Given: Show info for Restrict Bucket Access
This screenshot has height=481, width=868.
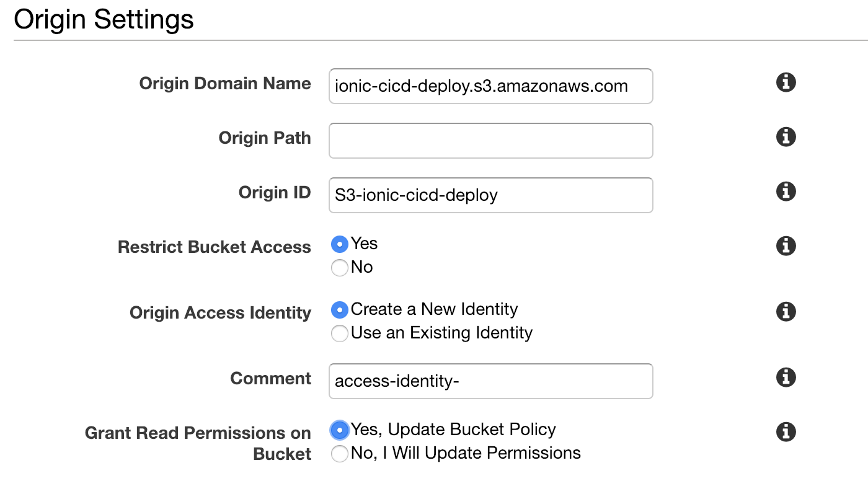Looking at the screenshot, I should tap(786, 246).
